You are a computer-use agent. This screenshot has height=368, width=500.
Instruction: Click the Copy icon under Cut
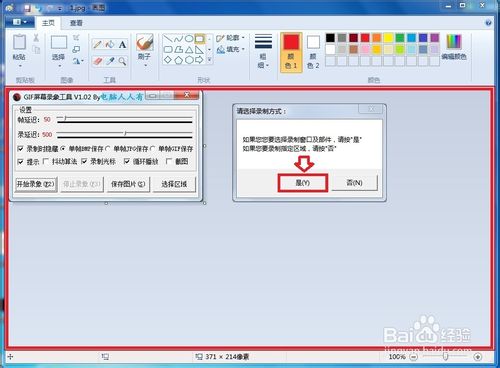[36, 50]
